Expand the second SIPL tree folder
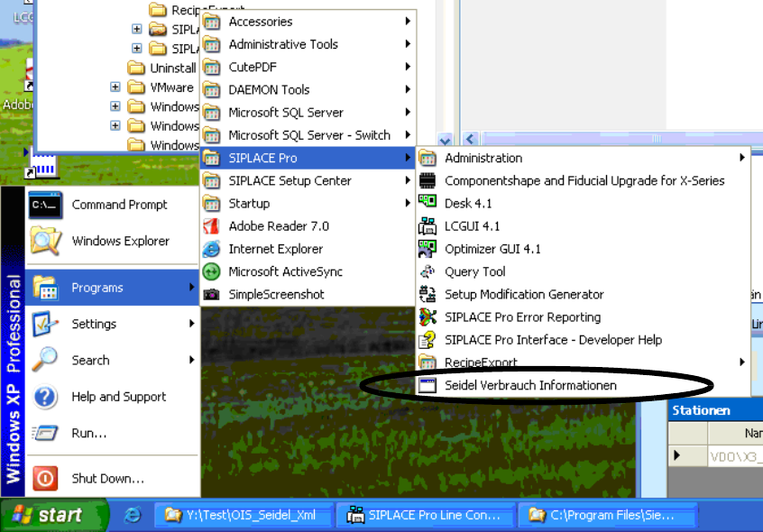 137,49
